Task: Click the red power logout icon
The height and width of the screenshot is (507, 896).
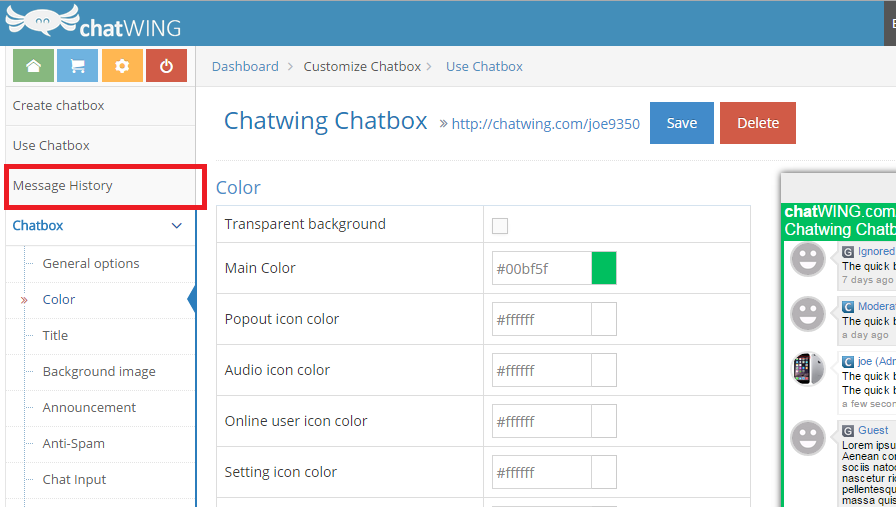Action: 166,66
